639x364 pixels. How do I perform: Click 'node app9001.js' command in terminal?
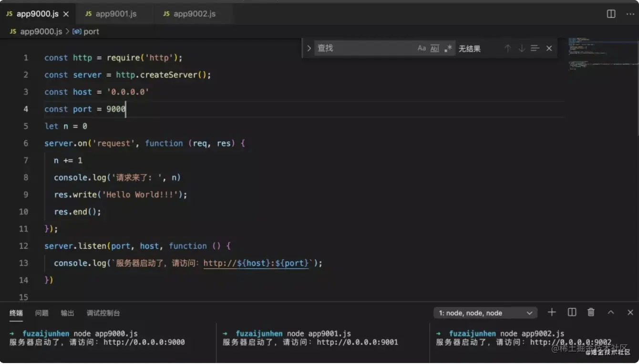[x=319, y=334]
